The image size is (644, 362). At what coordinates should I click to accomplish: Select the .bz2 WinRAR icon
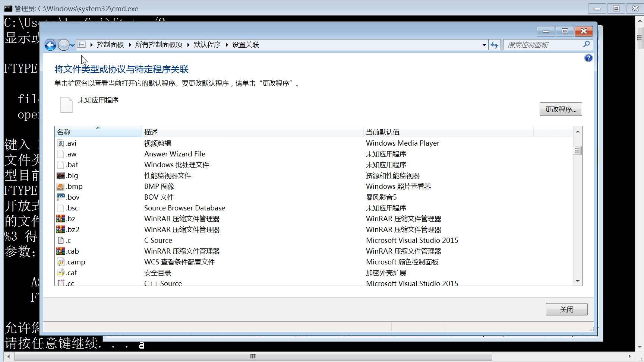point(61,230)
